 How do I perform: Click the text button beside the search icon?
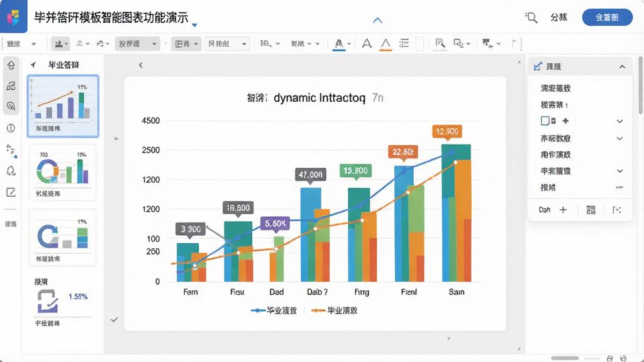558,17
